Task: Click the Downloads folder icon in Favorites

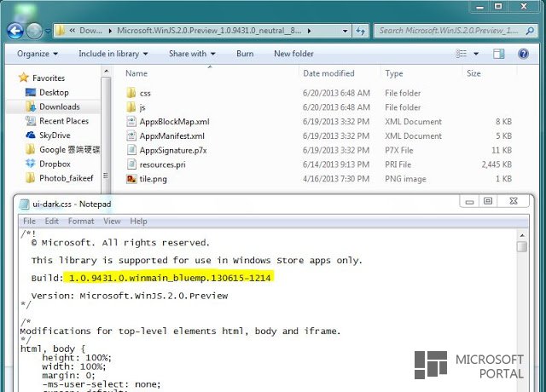Action: click(x=31, y=107)
